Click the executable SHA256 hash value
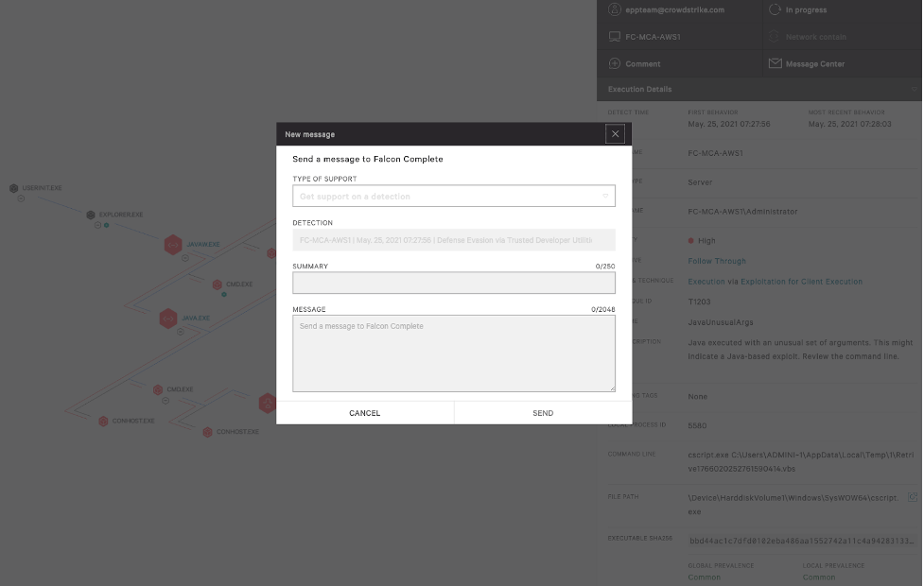924x586 pixels. click(801, 541)
